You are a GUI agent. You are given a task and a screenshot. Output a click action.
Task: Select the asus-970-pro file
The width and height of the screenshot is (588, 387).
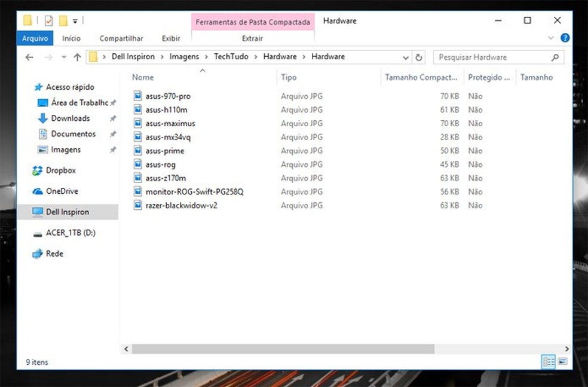(168, 96)
